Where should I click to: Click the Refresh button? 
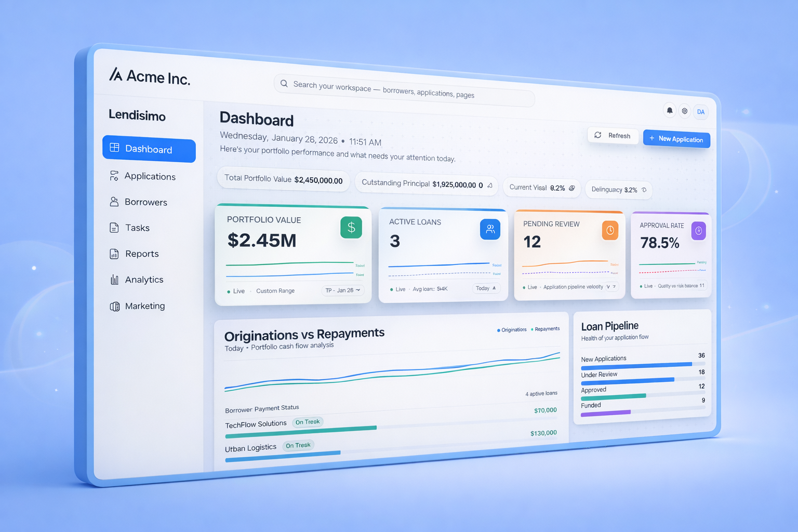tap(613, 135)
